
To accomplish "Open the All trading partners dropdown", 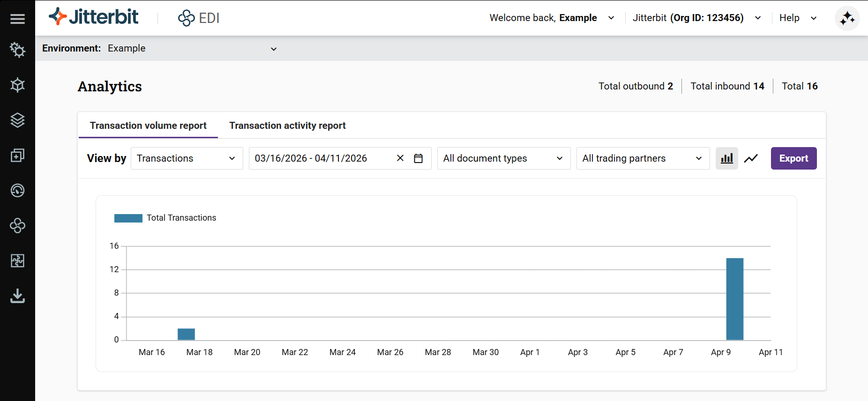I will pyautogui.click(x=643, y=158).
